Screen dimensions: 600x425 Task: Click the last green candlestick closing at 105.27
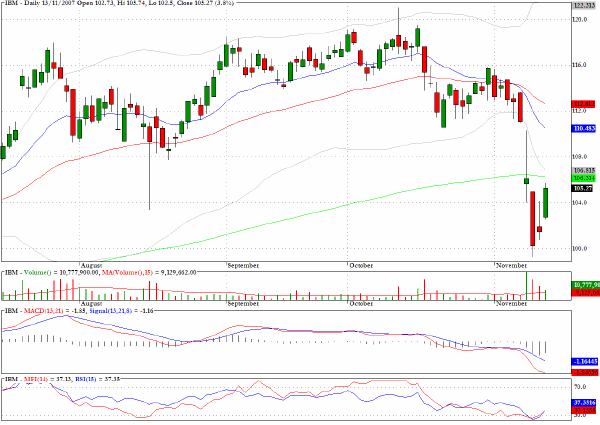[545, 203]
